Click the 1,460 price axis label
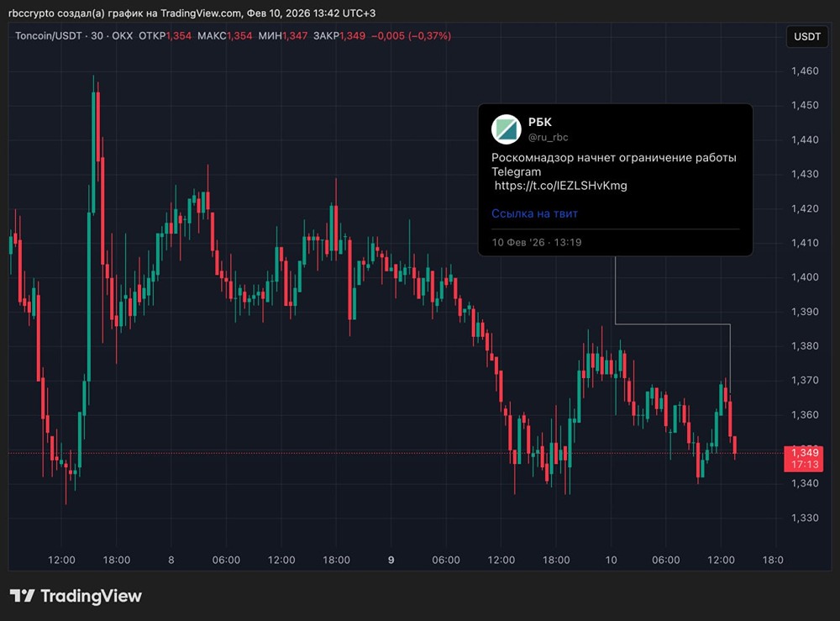 [x=805, y=71]
